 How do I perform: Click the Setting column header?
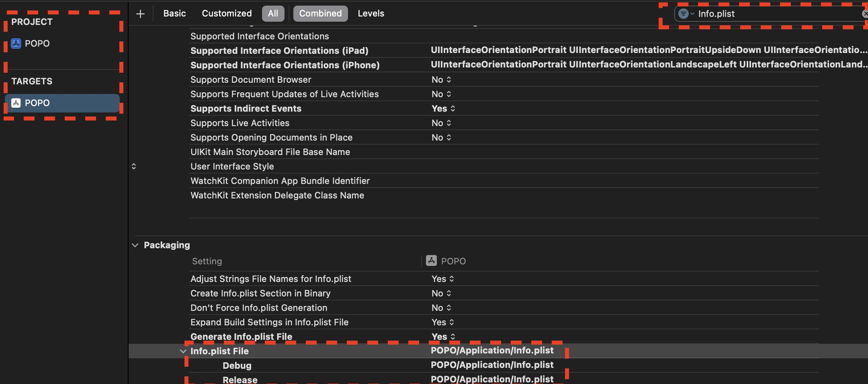pyautogui.click(x=207, y=261)
